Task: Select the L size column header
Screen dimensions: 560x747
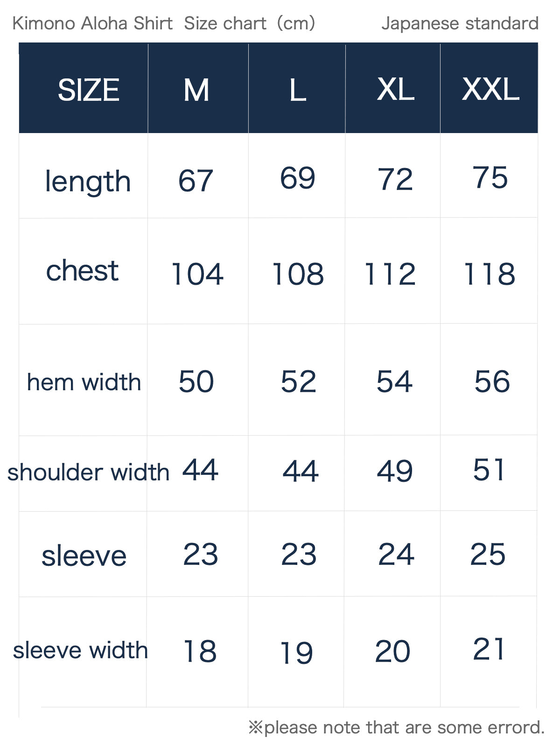Action: pyautogui.click(x=297, y=89)
